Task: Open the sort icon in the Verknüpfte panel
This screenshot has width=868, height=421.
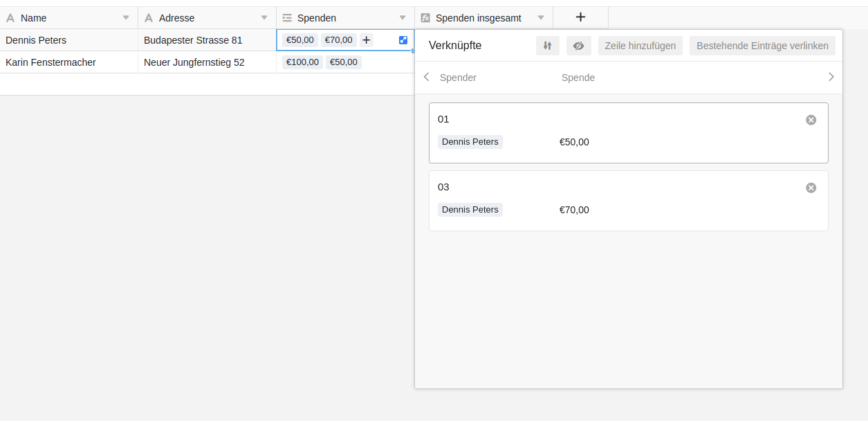Action: click(547, 46)
